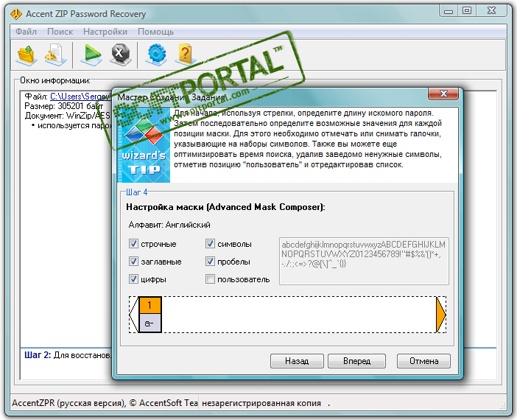Image resolution: width=517 pixels, height=420 pixels.
Task: Open the Помощь menu
Action: click(155, 32)
